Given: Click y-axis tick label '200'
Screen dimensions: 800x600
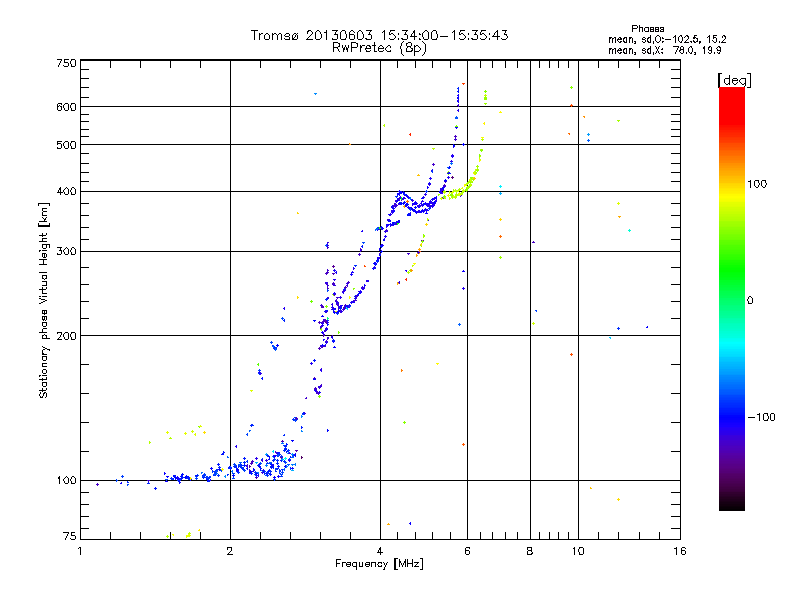Looking at the screenshot, I should pyautogui.click(x=66, y=336).
